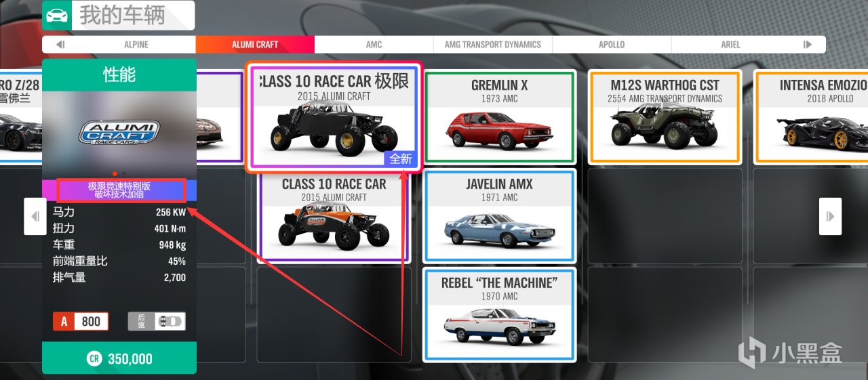The image size is (868, 380).
Task: Select Class 10 Race Car 极限 card
Action: coord(334,118)
